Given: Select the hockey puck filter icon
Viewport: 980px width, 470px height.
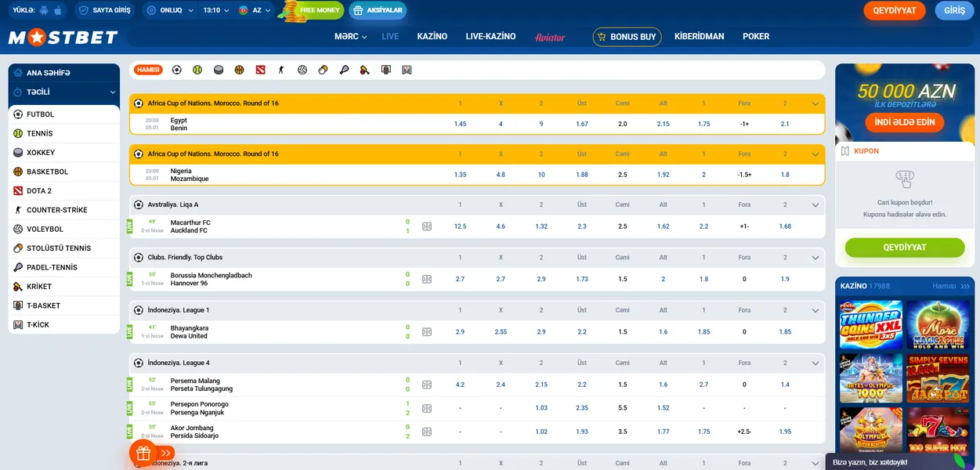Looking at the screenshot, I should pyautogui.click(x=219, y=70).
